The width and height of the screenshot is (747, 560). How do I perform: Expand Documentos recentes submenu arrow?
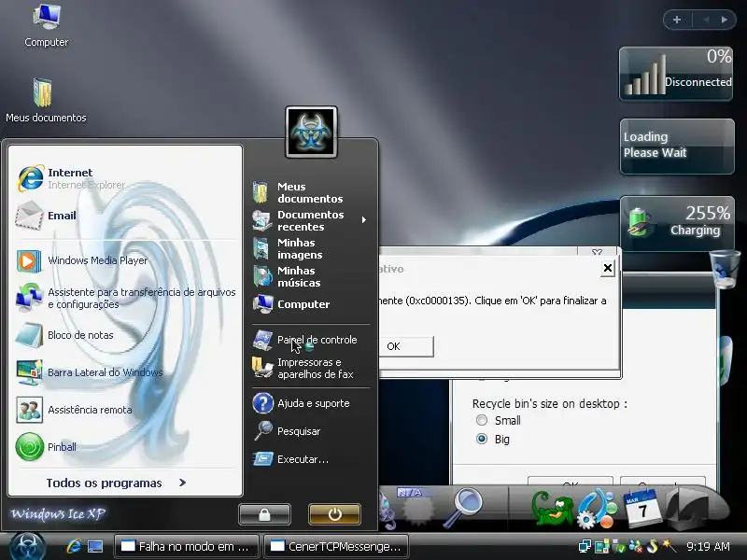click(x=364, y=220)
